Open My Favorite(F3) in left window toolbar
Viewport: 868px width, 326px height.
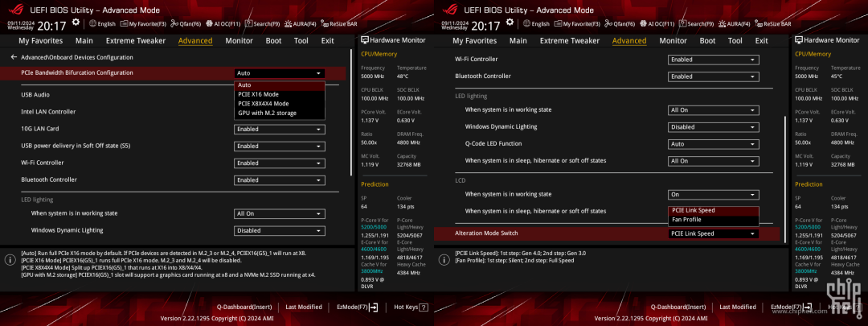point(143,24)
